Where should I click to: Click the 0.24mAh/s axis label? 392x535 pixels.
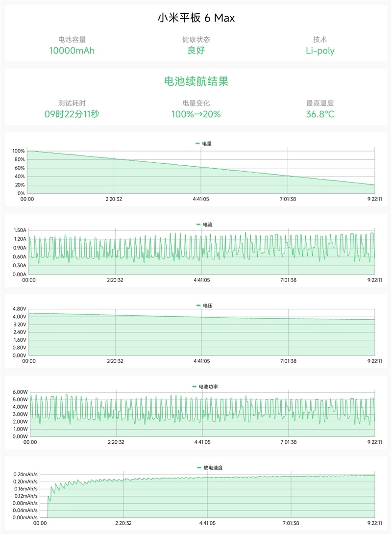coord(25,475)
